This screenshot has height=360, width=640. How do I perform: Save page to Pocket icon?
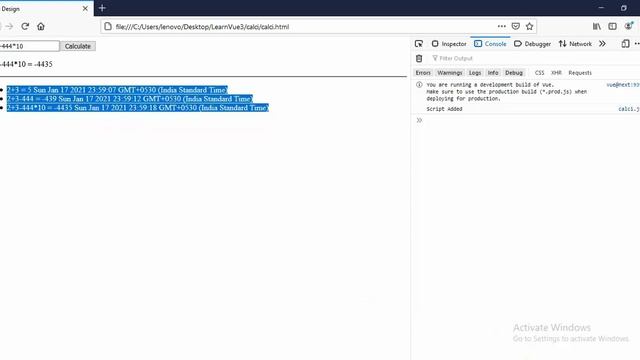(516, 27)
